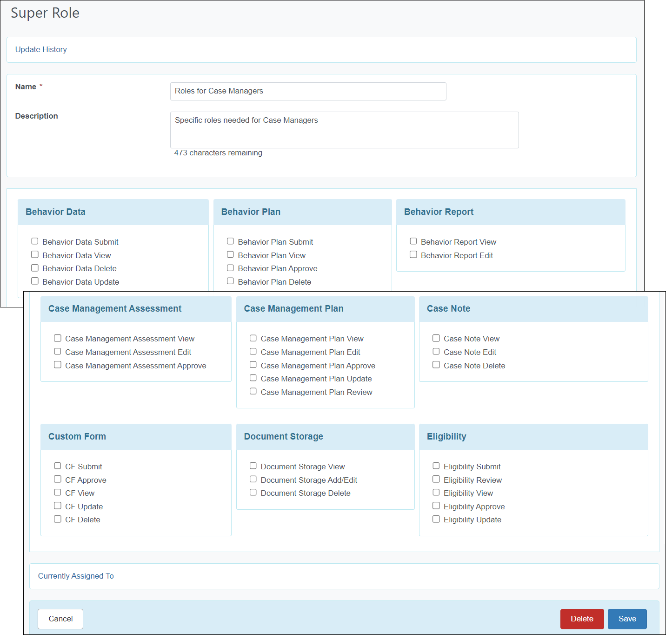Image resolution: width=672 pixels, height=640 pixels.
Task: Check the Eligibility Approve box
Action: point(436,506)
